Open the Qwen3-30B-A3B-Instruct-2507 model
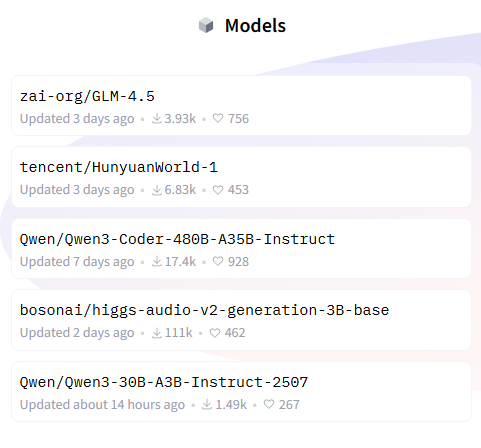The image size is (481, 448). [241, 391]
